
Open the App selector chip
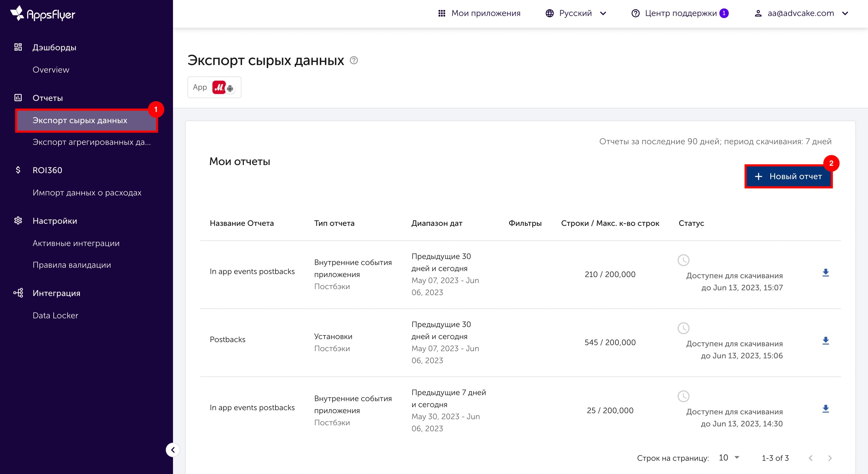(214, 87)
